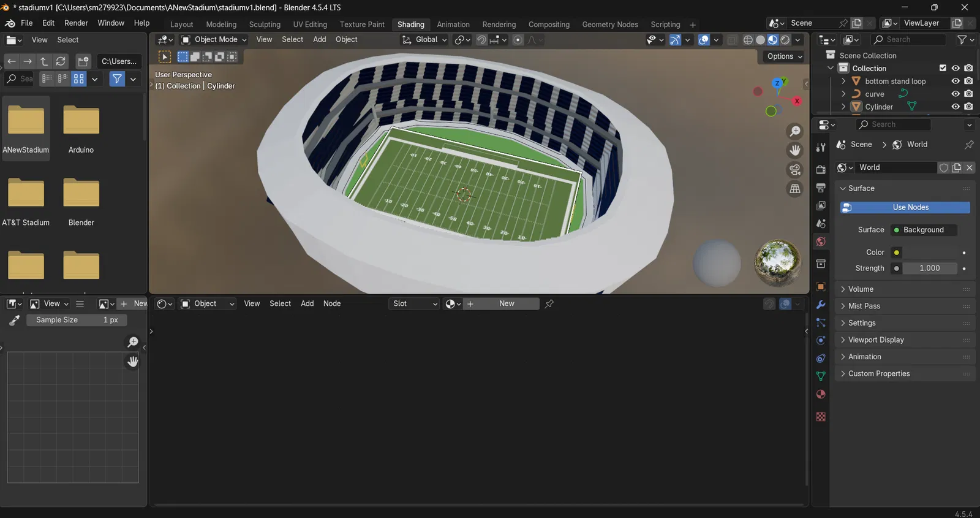
Task: Switch to rendered viewport shading mode
Action: [785, 40]
